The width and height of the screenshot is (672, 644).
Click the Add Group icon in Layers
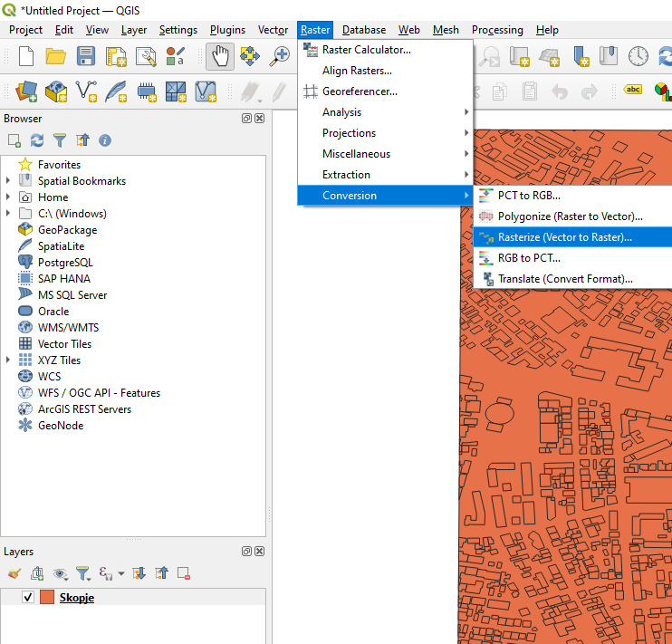pos(37,573)
